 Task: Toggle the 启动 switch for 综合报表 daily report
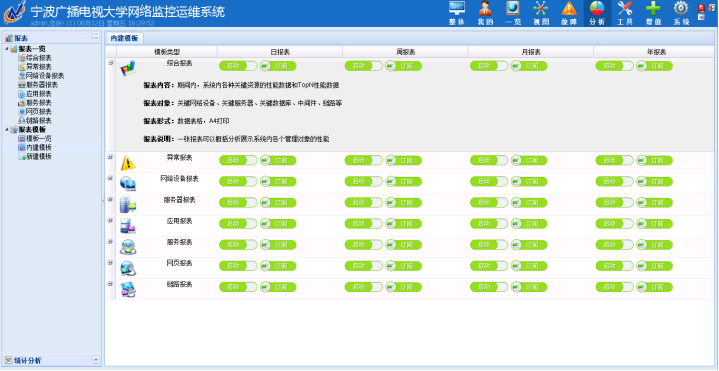238,66
